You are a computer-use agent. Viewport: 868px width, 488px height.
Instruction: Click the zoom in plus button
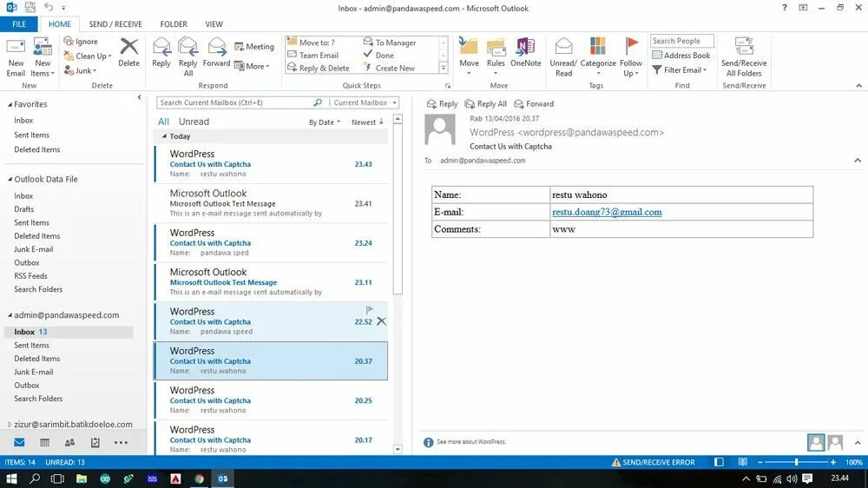pos(833,462)
